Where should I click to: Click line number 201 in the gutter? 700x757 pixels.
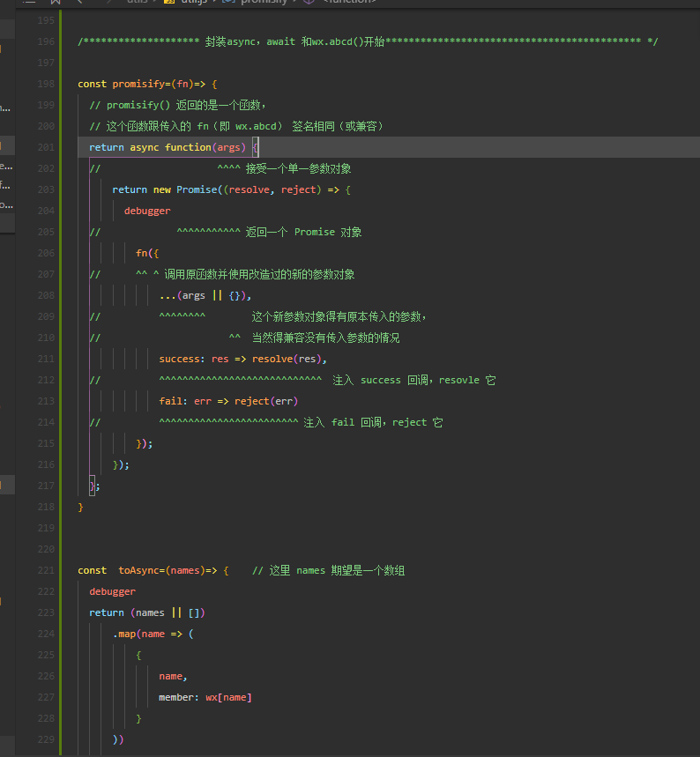click(46, 147)
